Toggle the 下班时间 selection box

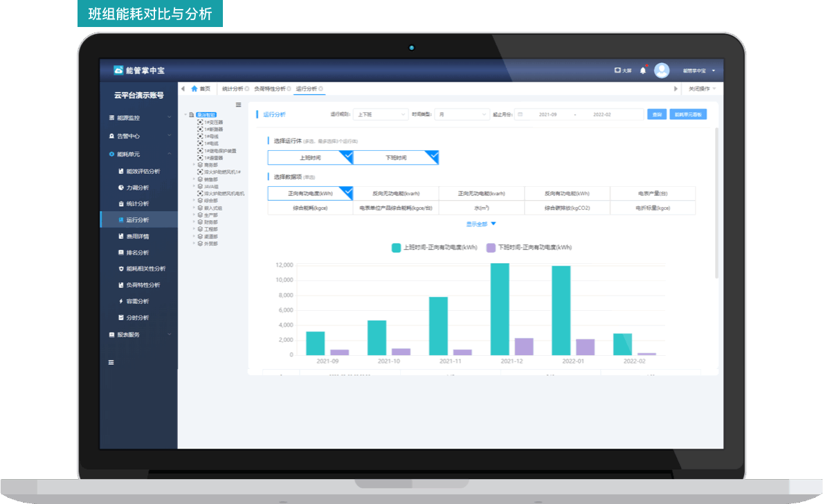coord(396,158)
